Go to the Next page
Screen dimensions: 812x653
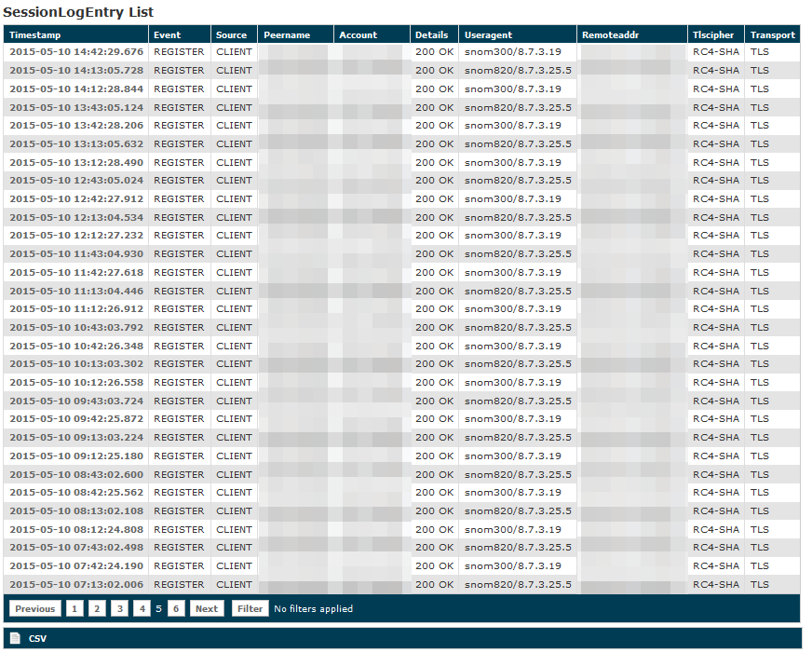[207, 609]
